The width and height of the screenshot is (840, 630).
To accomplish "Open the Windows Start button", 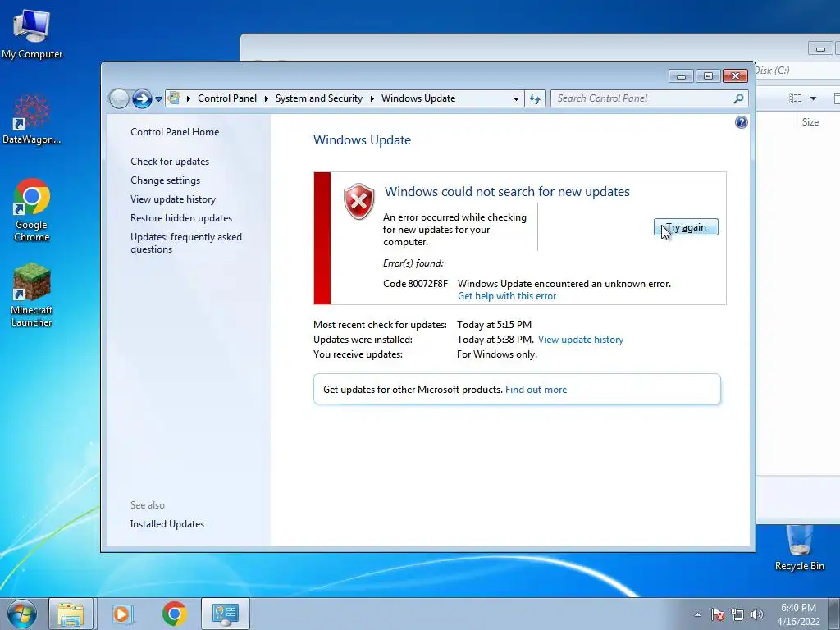I will point(22,614).
